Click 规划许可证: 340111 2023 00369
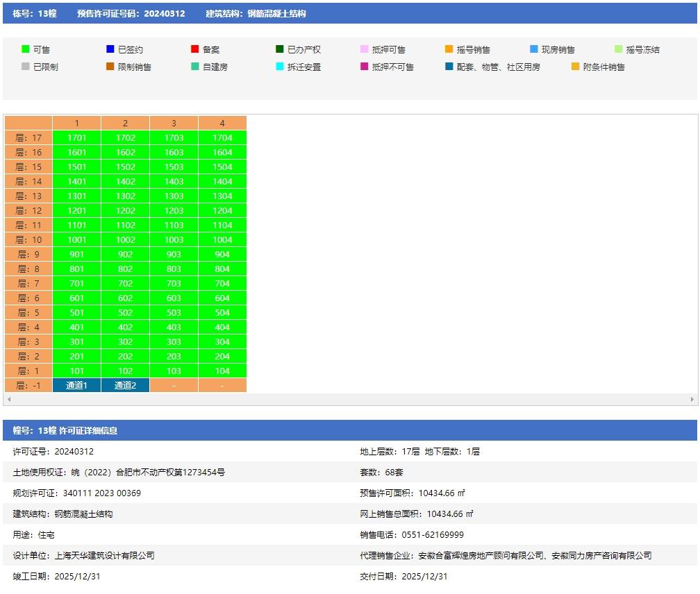700x594 pixels. tap(77, 493)
